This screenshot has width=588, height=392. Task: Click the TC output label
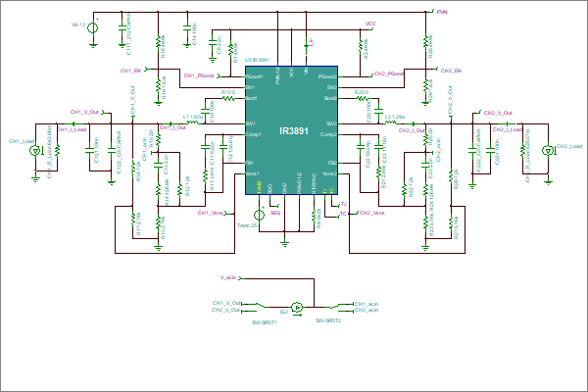click(x=343, y=214)
